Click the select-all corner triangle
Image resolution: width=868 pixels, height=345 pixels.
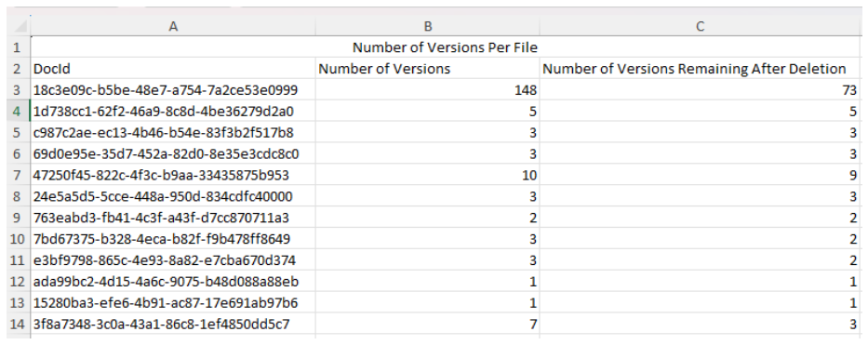[x=19, y=27]
